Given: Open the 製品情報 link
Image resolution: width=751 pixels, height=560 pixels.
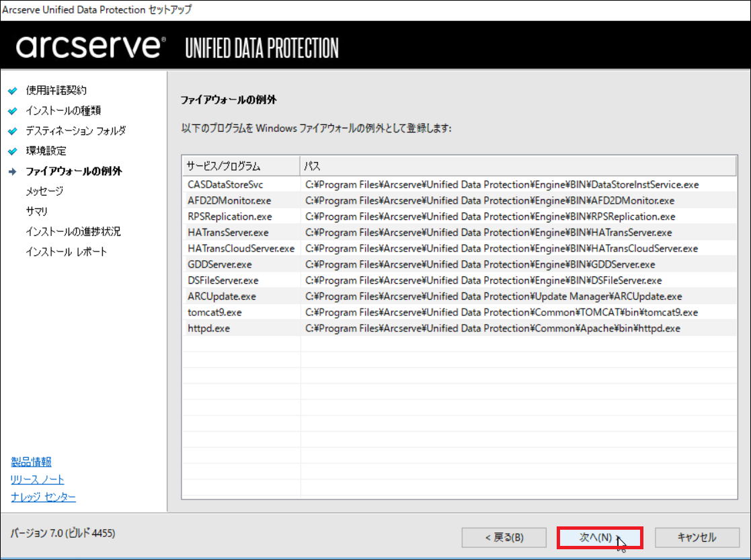Looking at the screenshot, I should (x=31, y=462).
